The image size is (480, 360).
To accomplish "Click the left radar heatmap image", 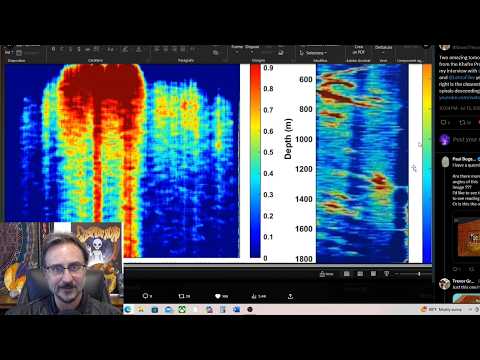I will pos(122,161).
